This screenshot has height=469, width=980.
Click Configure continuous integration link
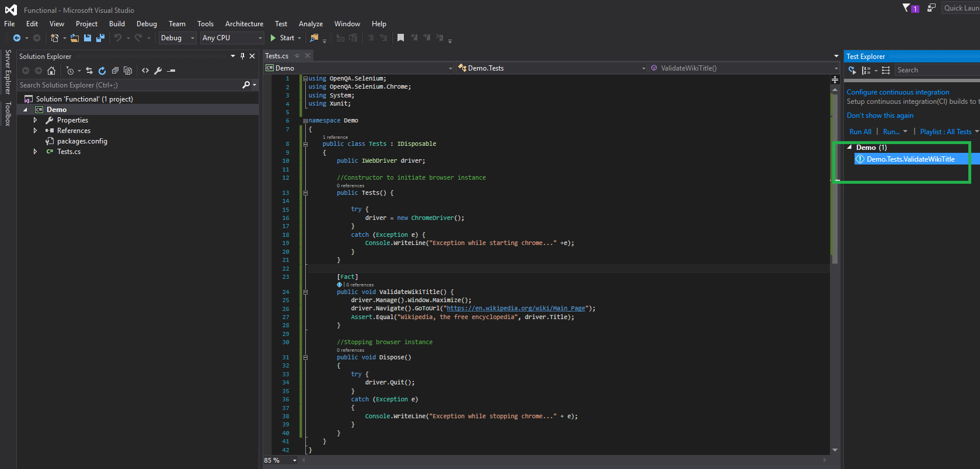[898, 92]
